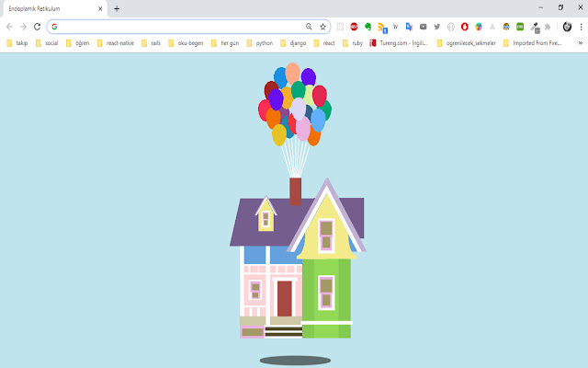Go back with the back arrow
588x368 pixels.
coord(9,27)
